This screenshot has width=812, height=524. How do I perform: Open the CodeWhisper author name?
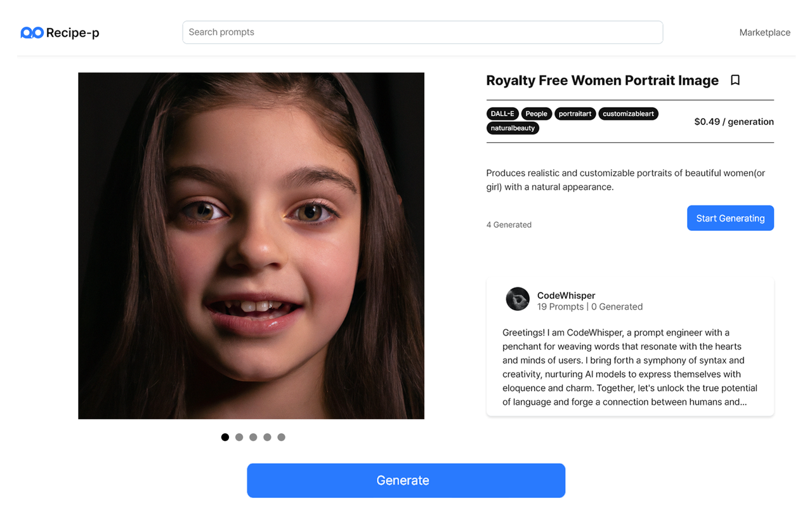(566, 296)
